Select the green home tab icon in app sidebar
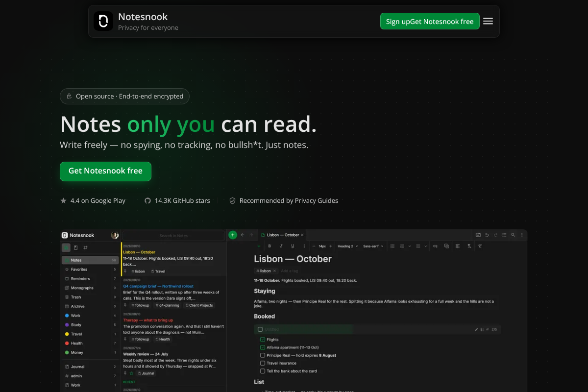The width and height of the screenshot is (588, 392). point(66,247)
